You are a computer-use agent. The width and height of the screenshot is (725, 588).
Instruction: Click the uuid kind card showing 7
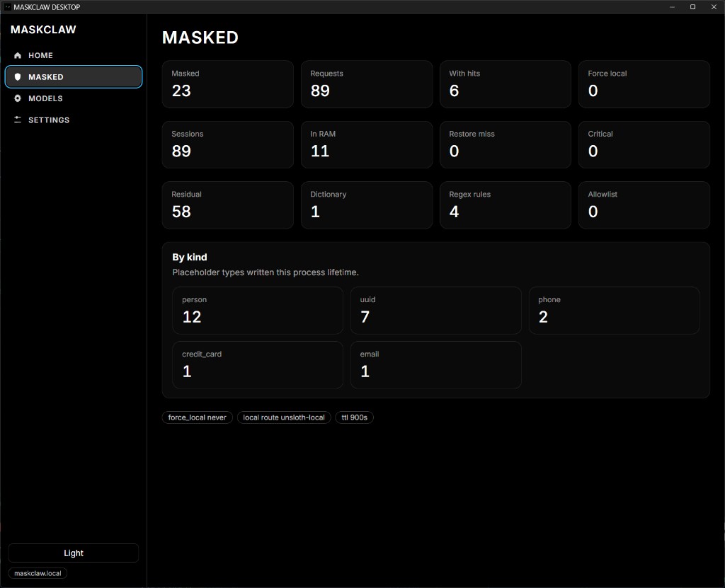436,311
